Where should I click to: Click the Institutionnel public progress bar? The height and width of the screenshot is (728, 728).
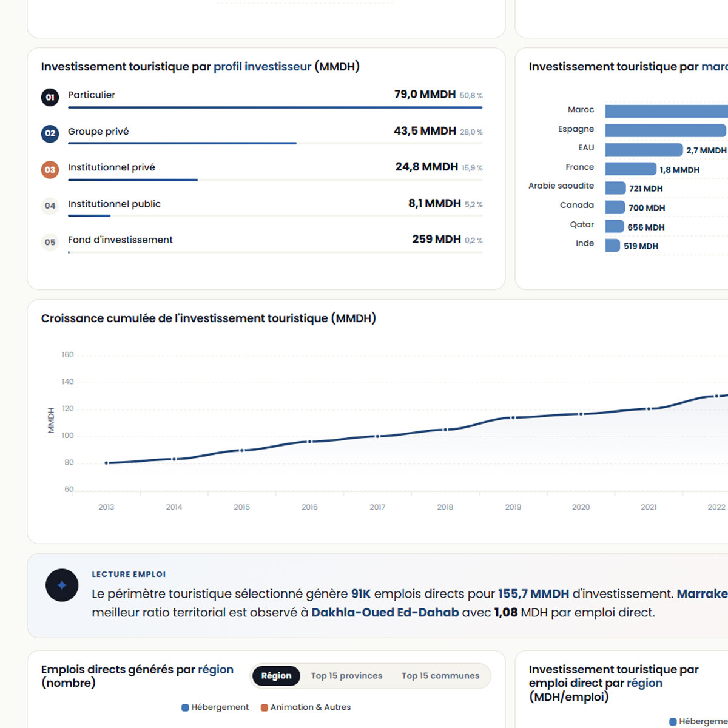click(275, 215)
